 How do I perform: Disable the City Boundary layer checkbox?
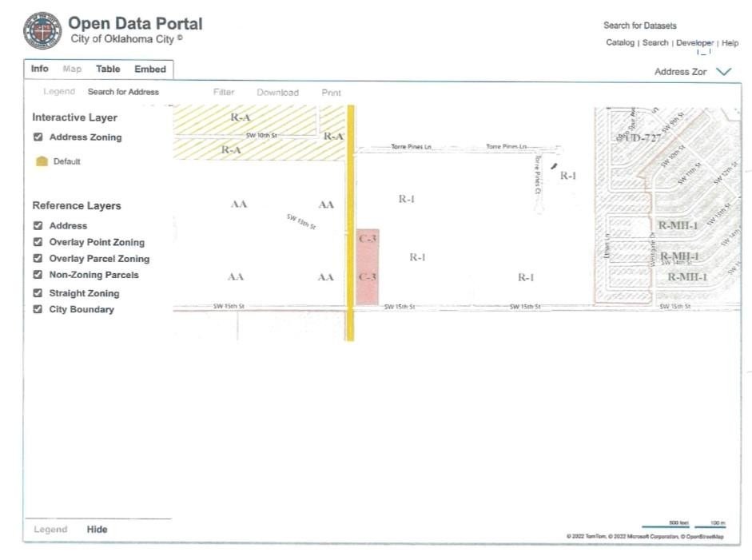point(38,309)
